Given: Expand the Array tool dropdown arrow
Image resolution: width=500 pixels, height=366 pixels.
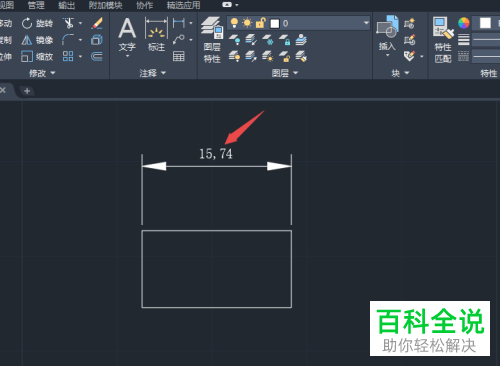Looking at the screenshot, I should pyautogui.click(x=80, y=56).
